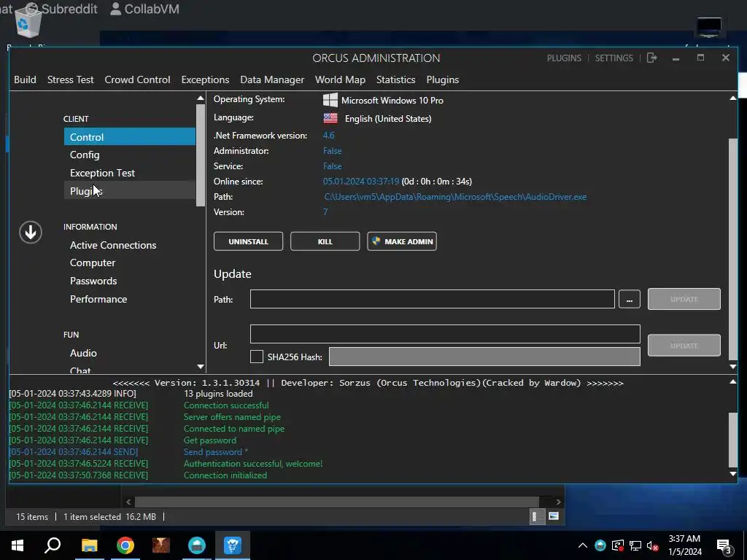
Task: Click the monitor icon on desktop top-right
Action: (709, 27)
